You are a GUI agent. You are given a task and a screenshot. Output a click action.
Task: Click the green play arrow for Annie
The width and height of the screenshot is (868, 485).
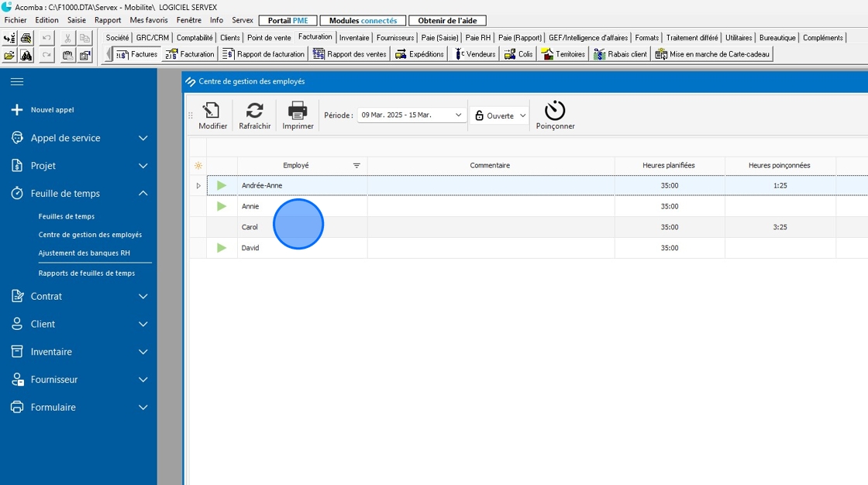tap(222, 206)
